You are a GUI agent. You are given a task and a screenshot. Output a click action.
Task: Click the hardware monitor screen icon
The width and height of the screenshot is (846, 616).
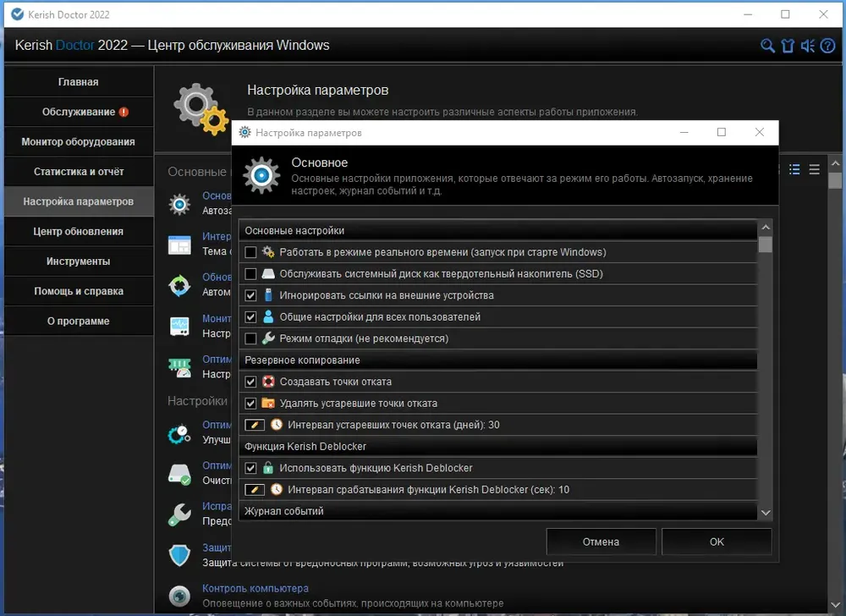tap(179, 327)
